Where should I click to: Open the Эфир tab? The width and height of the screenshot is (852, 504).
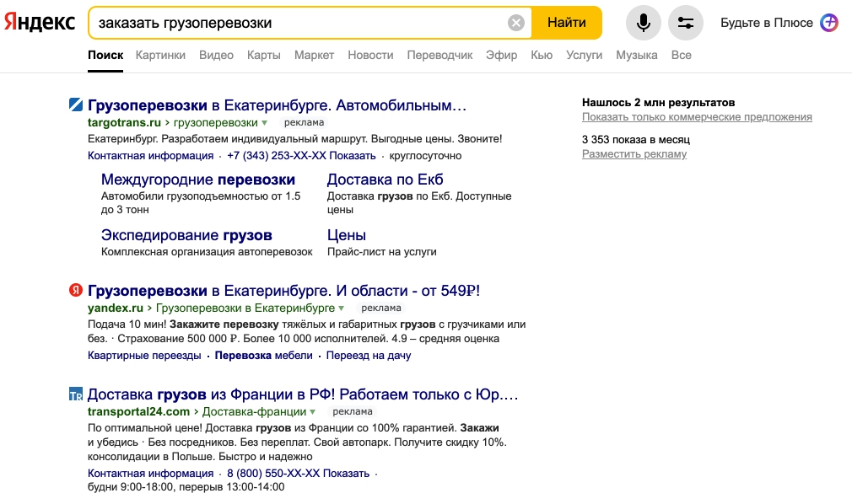click(x=502, y=55)
